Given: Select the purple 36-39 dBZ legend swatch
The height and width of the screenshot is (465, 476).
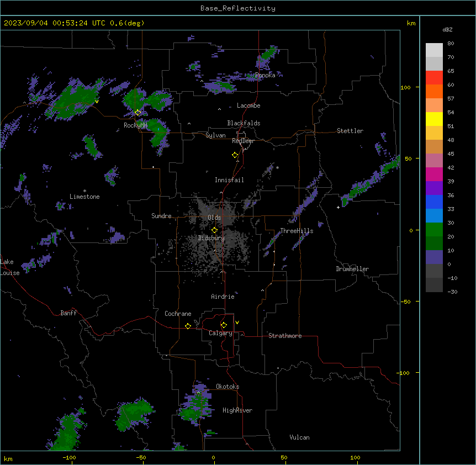Looking at the screenshot, I should click(434, 188).
